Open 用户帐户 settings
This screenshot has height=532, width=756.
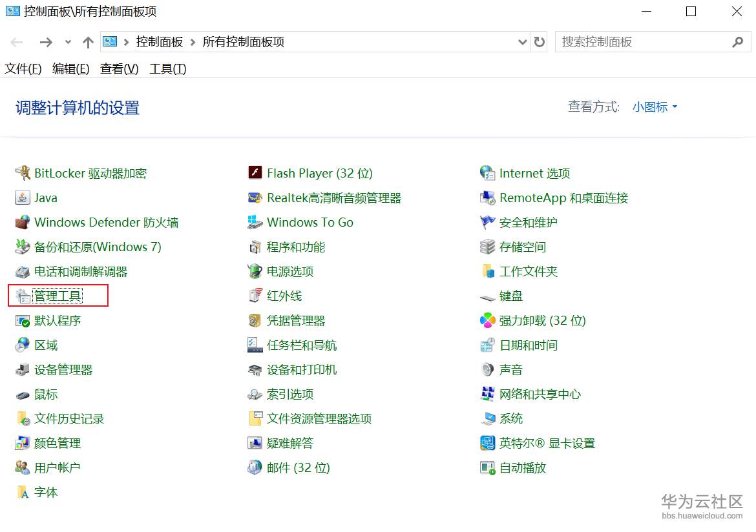tap(56, 467)
